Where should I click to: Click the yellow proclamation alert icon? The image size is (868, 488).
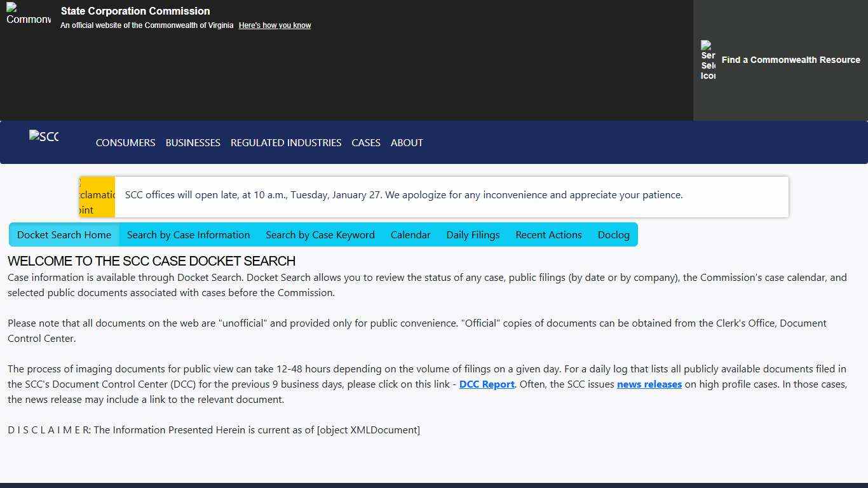click(97, 196)
